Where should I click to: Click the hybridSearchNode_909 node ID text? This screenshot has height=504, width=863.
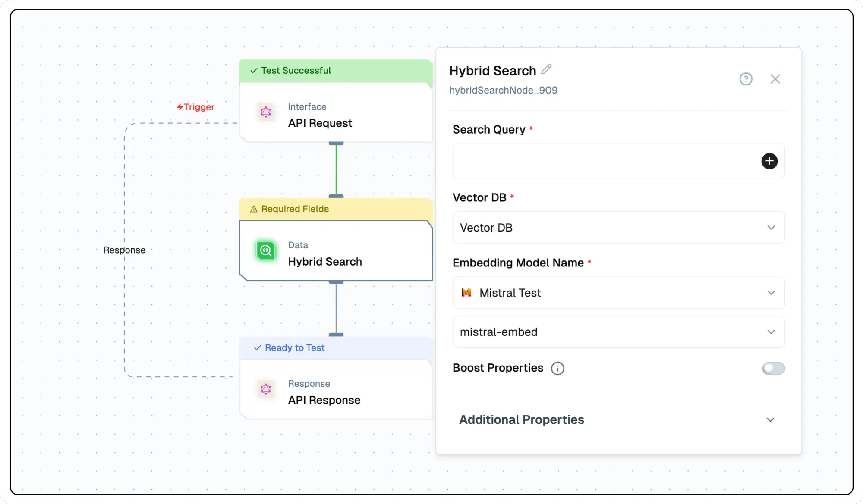[x=503, y=90]
